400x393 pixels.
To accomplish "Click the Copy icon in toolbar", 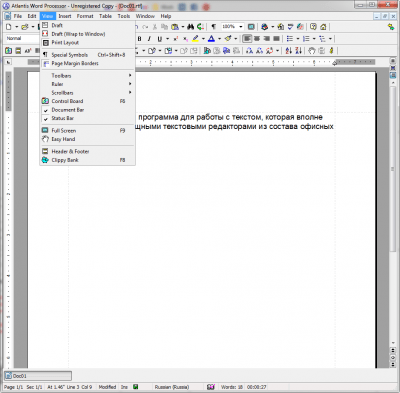I will click(164, 27).
